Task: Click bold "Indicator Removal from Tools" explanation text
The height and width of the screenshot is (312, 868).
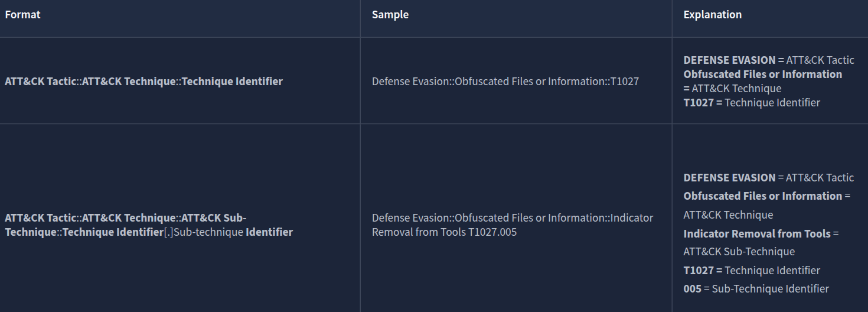Action: 757,234
